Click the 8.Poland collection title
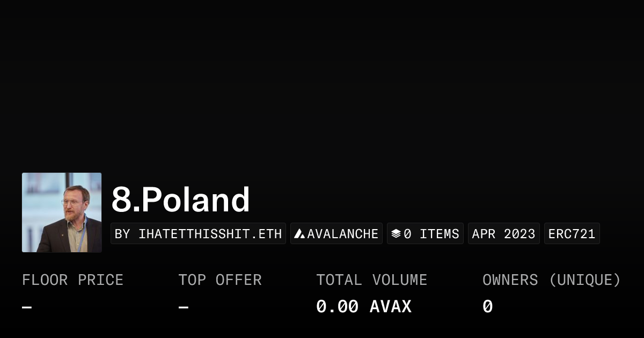Viewport: 644px width, 338px height. pos(180,200)
